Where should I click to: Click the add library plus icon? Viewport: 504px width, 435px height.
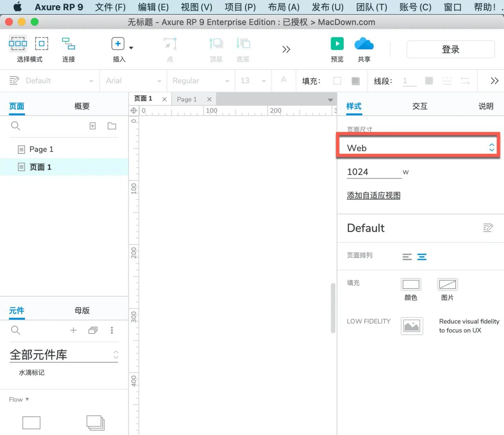(x=73, y=330)
